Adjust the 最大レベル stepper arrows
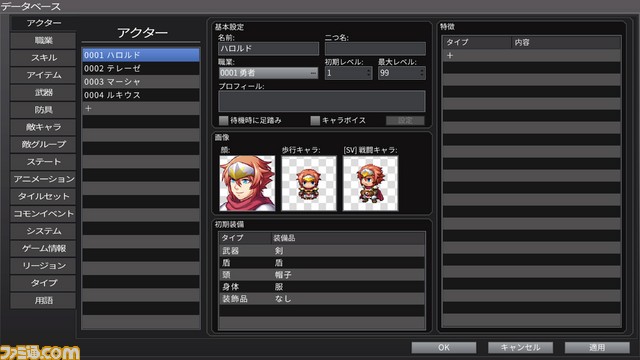Viewport: 640px width, 360px height. pyautogui.click(x=422, y=73)
